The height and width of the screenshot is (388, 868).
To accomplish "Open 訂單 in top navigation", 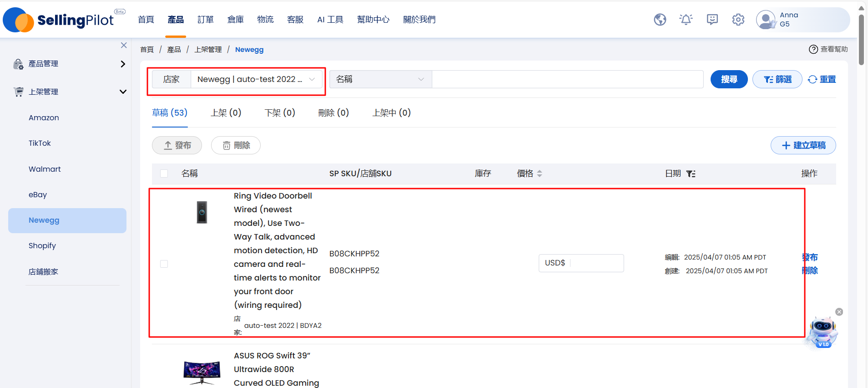I will click(206, 20).
